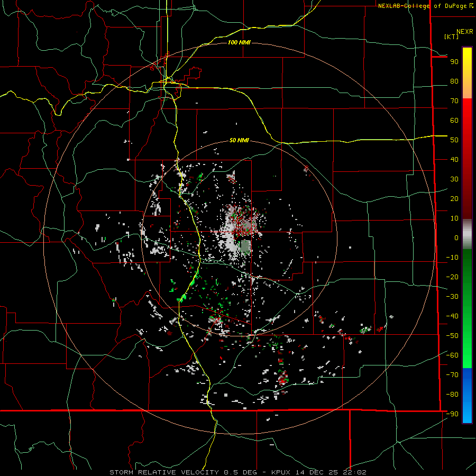The image size is (476, 476).
Task: Click the 70 value on velocity scale
Action: coord(454,101)
